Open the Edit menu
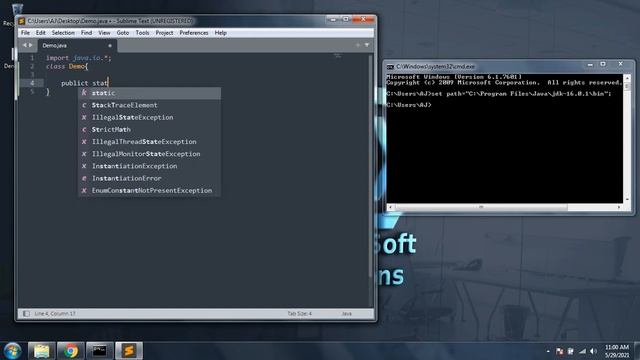Image resolution: width=640 pixels, height=360 pixels. tap(40, 33)
